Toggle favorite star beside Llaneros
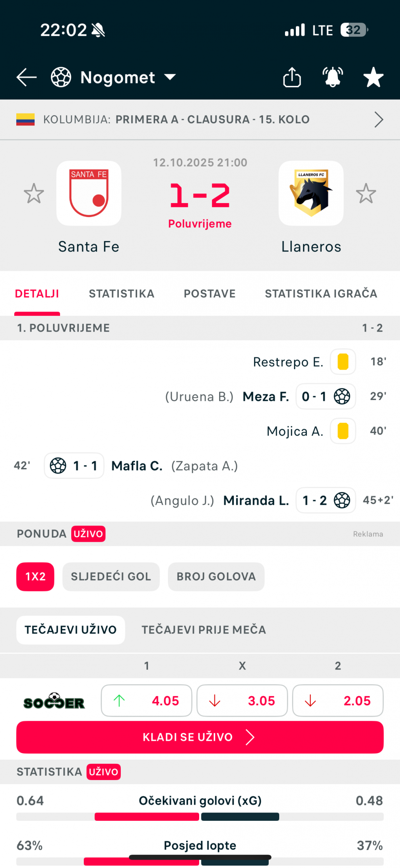Viewport: 400px width, 868px height. coord(366,194)
